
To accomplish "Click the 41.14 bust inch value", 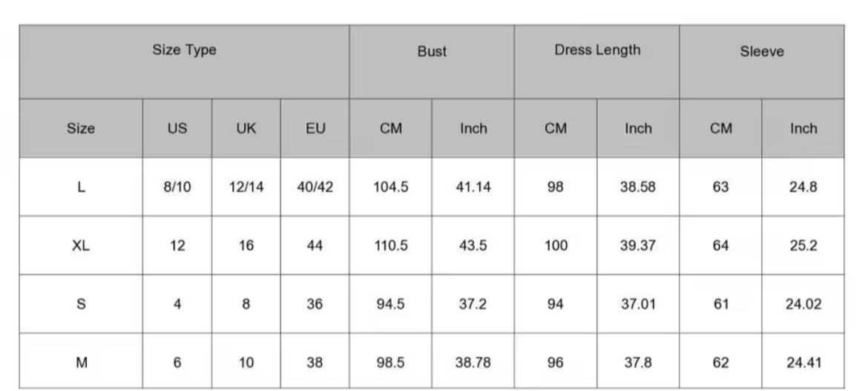I will [473, 187].
